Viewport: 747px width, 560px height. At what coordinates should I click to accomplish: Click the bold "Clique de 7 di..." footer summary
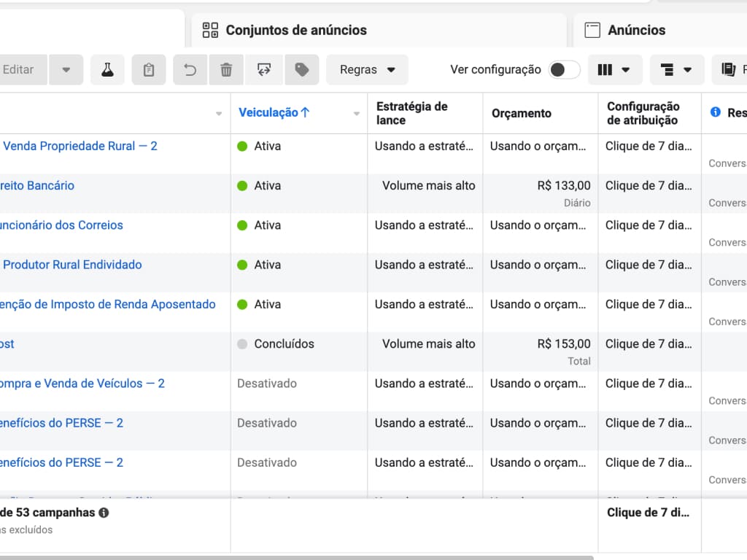[648, 513]
